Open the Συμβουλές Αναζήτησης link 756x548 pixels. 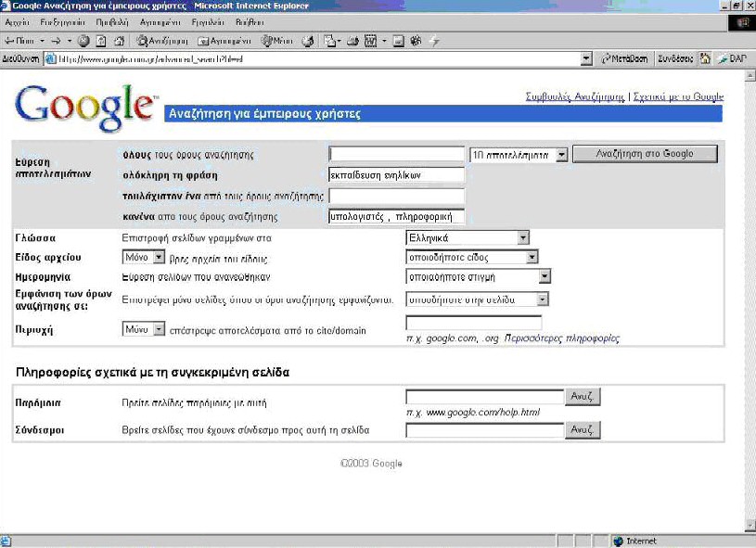(575, 96)
